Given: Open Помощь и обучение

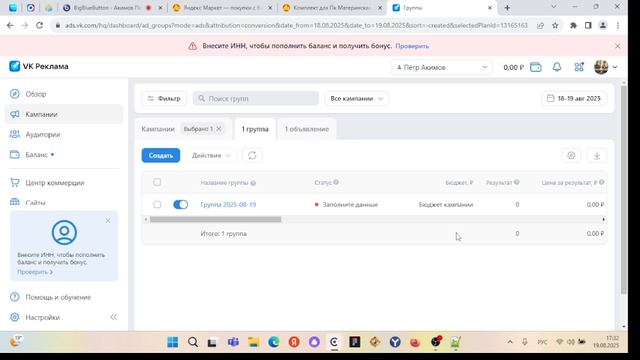Looking at the screenshot, I should [x=58, y=297].
